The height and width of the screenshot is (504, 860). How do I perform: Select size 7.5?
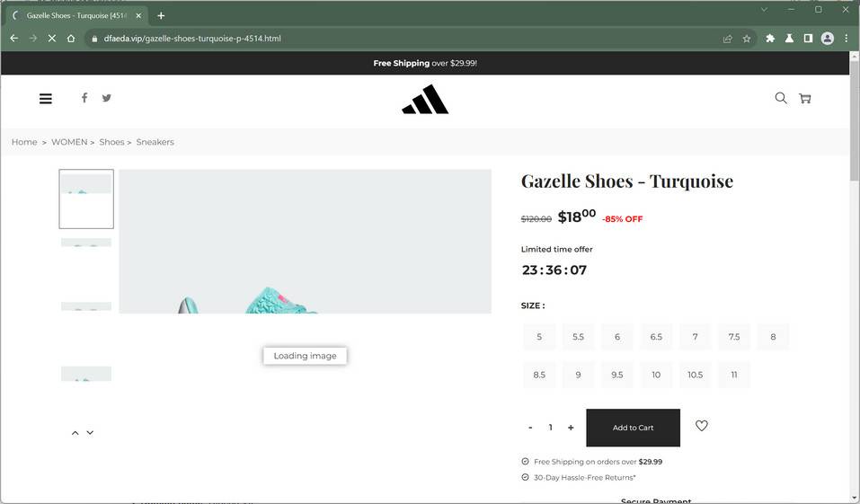point(734,337)
